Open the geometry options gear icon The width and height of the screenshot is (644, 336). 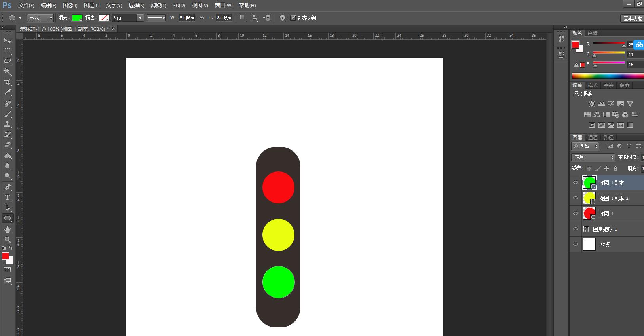[283, 18]
